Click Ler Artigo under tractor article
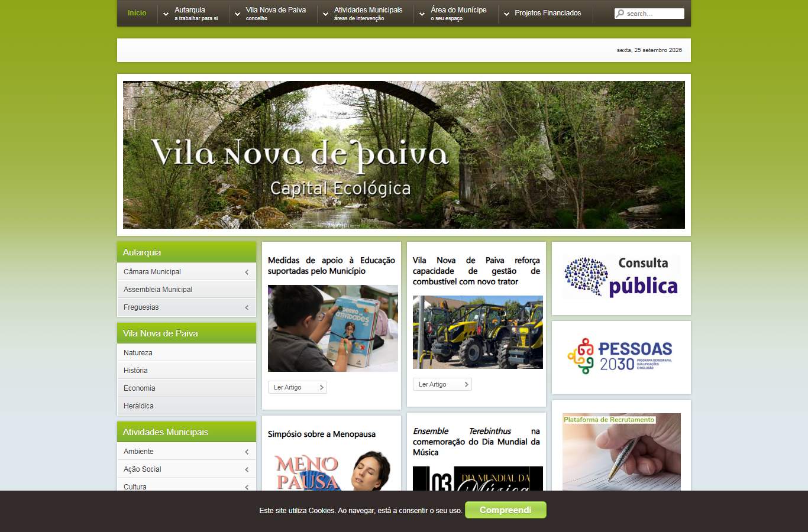Image resolution: width=808 pixels, height=532 pixels. pos(442,384)
